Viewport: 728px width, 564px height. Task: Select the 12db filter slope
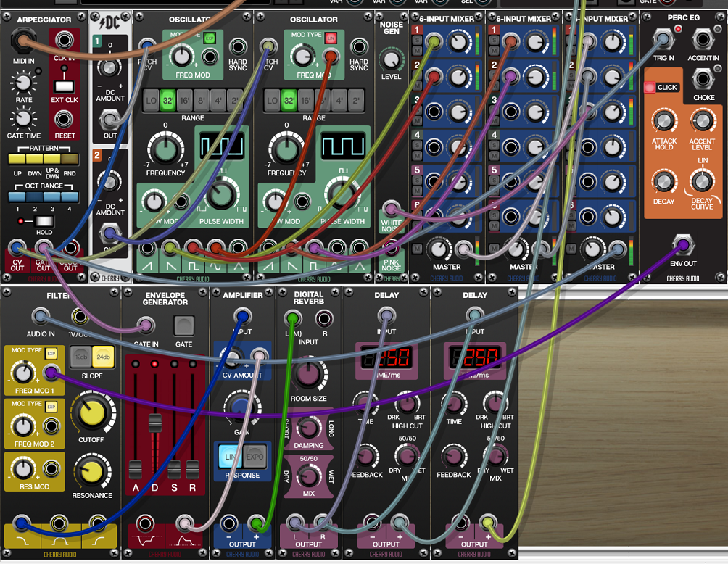(81, 357)
